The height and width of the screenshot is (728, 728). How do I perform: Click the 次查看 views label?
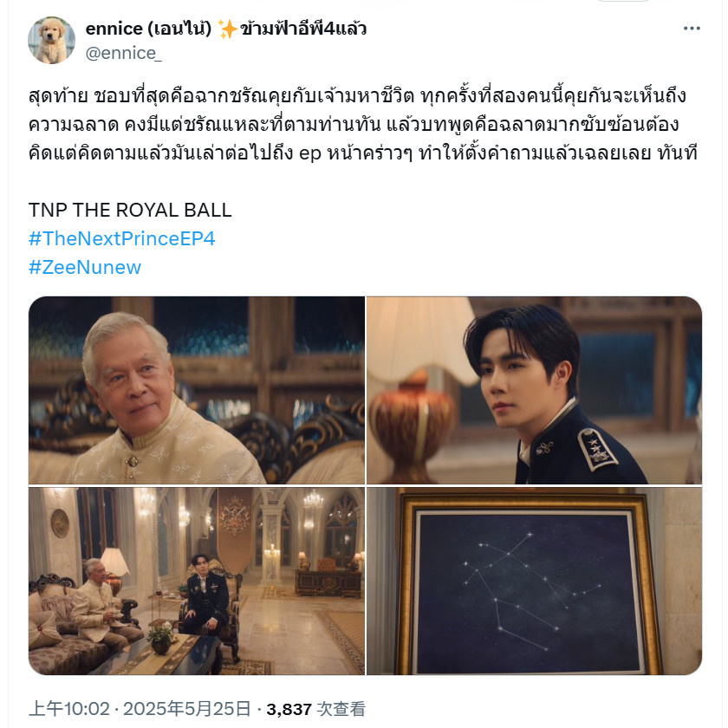pyautogui.click(x=341, y=709)
